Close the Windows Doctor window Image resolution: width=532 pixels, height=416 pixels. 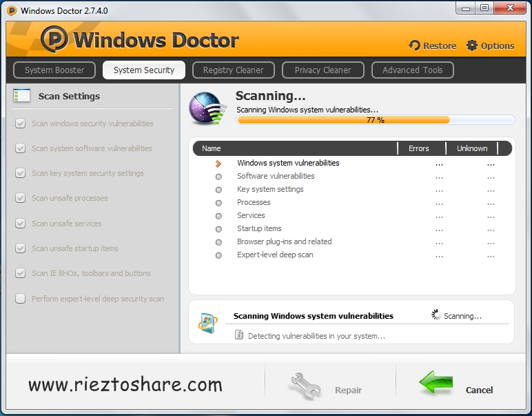(x=510, y=8)
